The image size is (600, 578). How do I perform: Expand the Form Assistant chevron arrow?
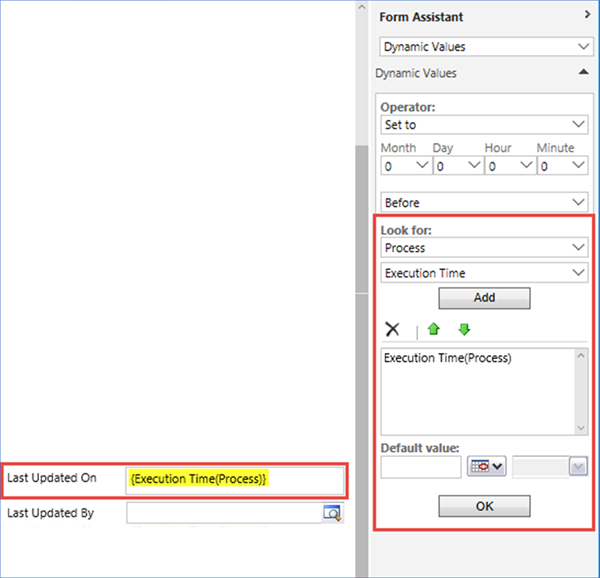(587, 16)
